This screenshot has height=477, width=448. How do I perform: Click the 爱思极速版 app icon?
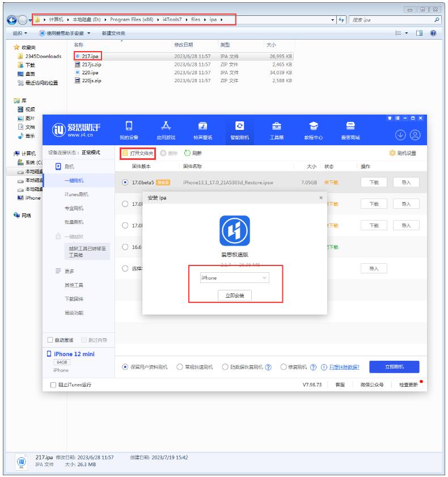[x=235, y=231]
